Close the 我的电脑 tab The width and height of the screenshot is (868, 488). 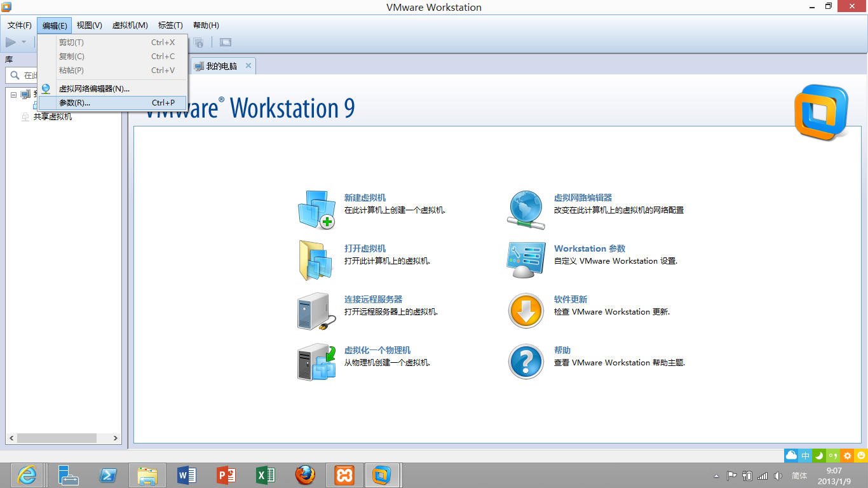tap(248, 65)
